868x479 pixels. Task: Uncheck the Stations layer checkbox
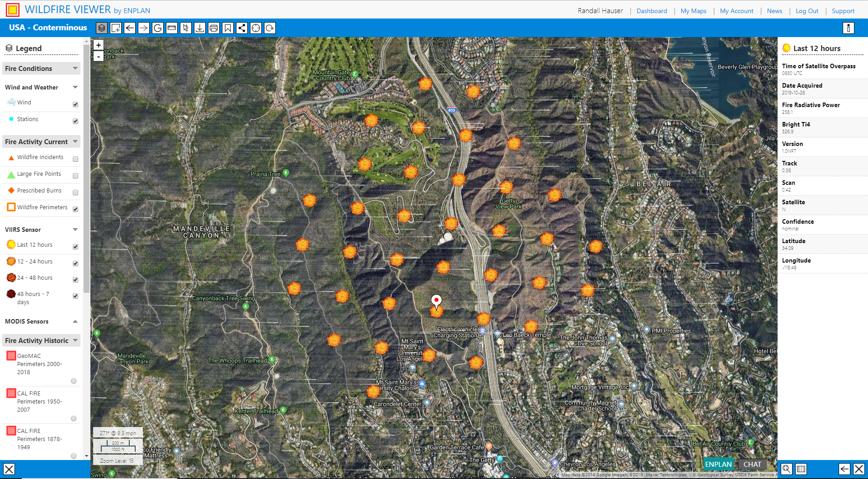click(x=75, y=121)
